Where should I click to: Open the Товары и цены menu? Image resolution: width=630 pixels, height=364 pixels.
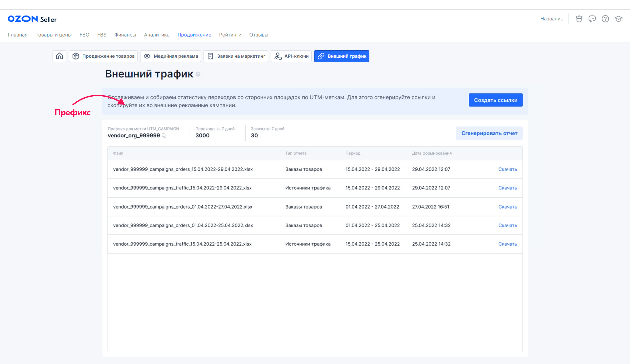(x=53, y=35)
